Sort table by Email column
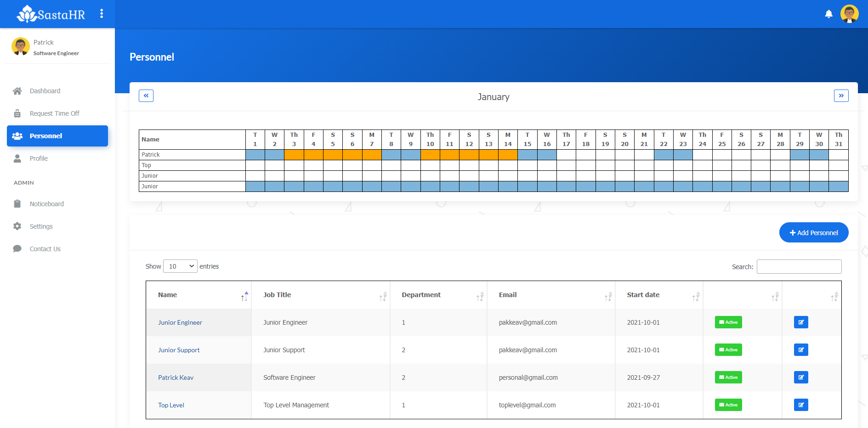 click(551, 295)
